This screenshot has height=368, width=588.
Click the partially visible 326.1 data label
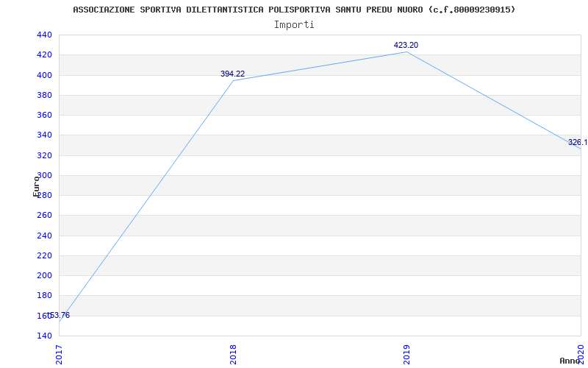[x=578, y=142]
